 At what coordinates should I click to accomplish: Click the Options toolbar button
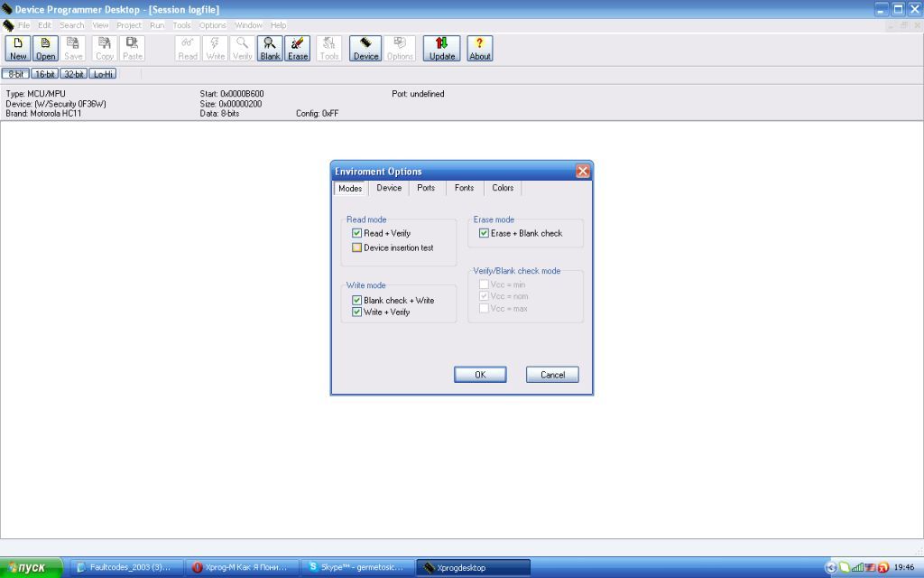[x=400, y=49]
